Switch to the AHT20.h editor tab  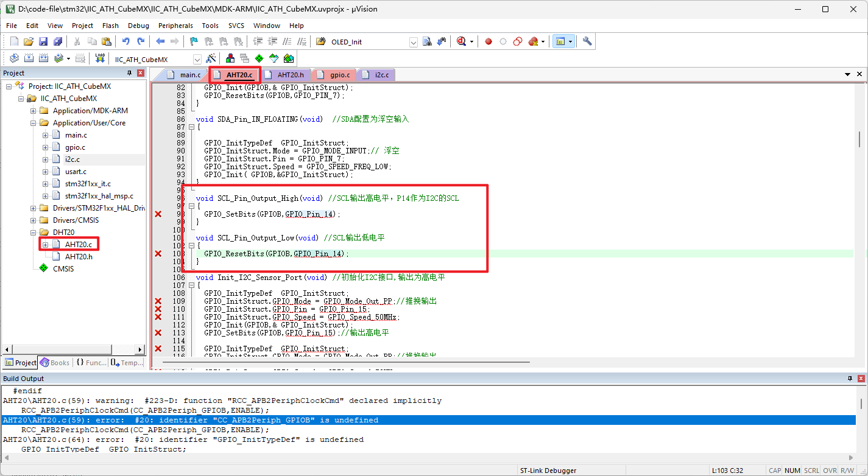tap(285, 75)
